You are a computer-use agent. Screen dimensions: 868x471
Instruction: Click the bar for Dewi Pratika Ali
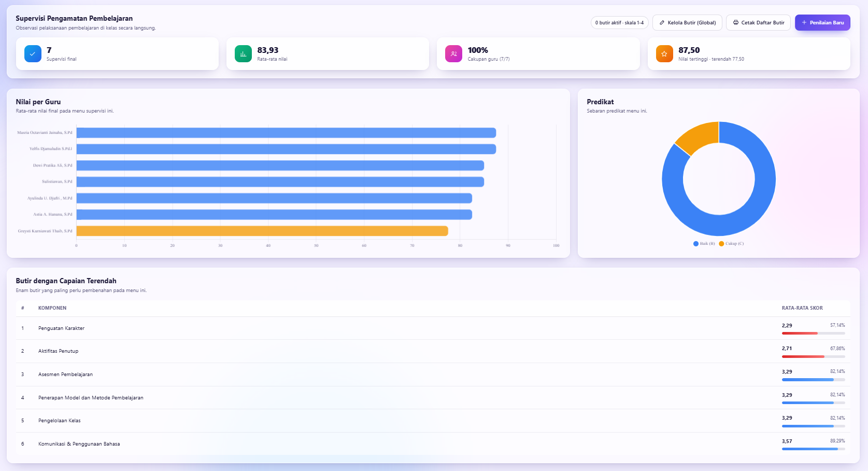point(280,165)
